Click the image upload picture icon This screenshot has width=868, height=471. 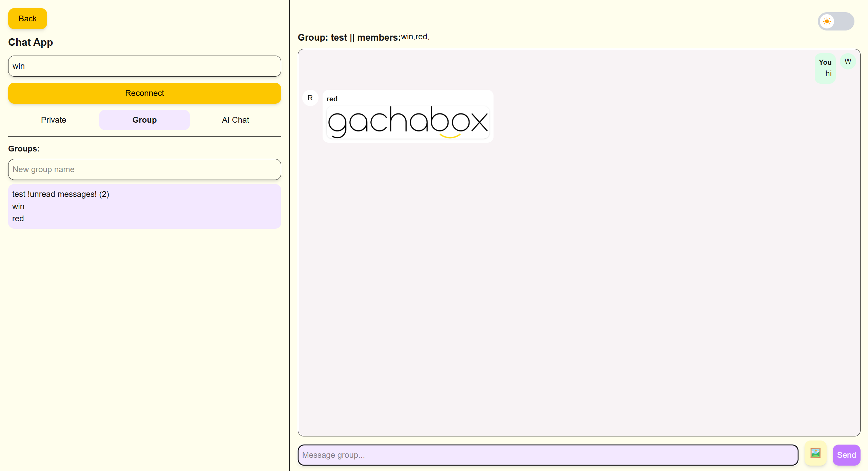815,453
